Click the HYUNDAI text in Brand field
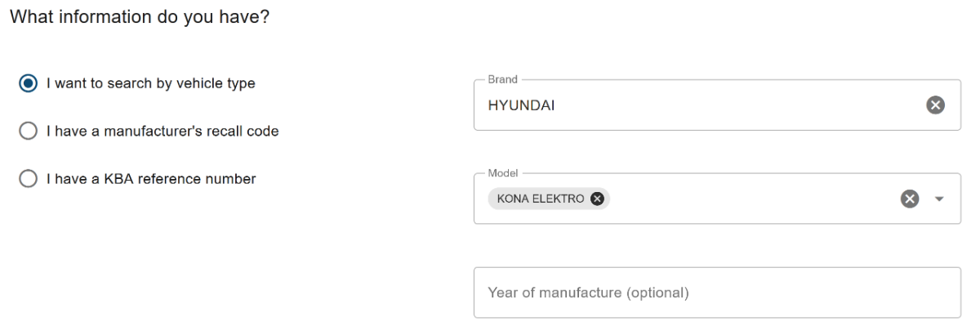 [521, 105]
